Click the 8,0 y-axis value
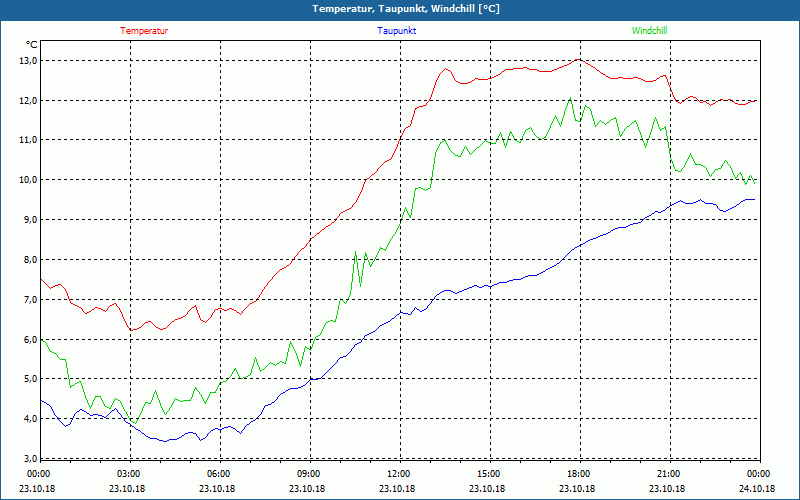 (31, 260)
